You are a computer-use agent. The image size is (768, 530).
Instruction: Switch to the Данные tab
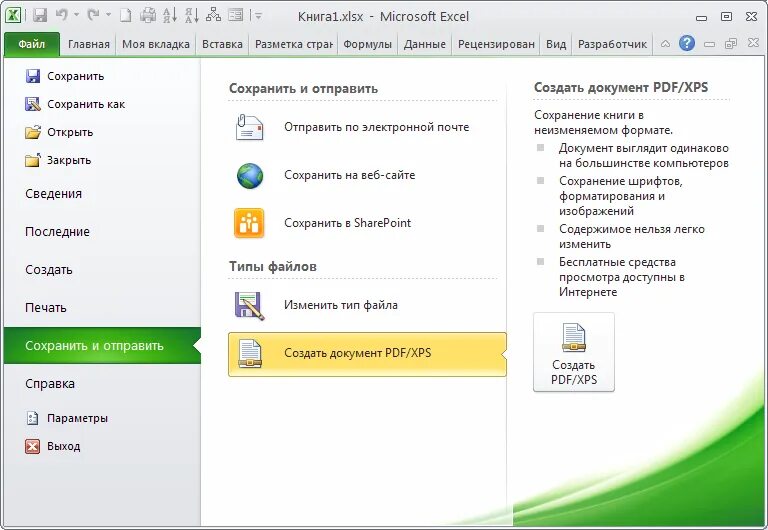[425, 45]
